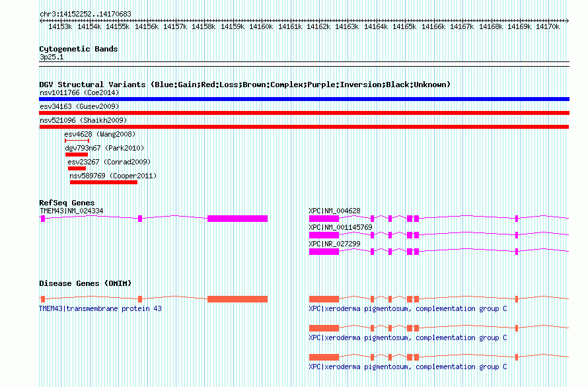Screen dimensions: 588x387
Task: Select the large orange TMEM43 OMIM exon block
Action: pyautogui.click(x=237, y=299)
